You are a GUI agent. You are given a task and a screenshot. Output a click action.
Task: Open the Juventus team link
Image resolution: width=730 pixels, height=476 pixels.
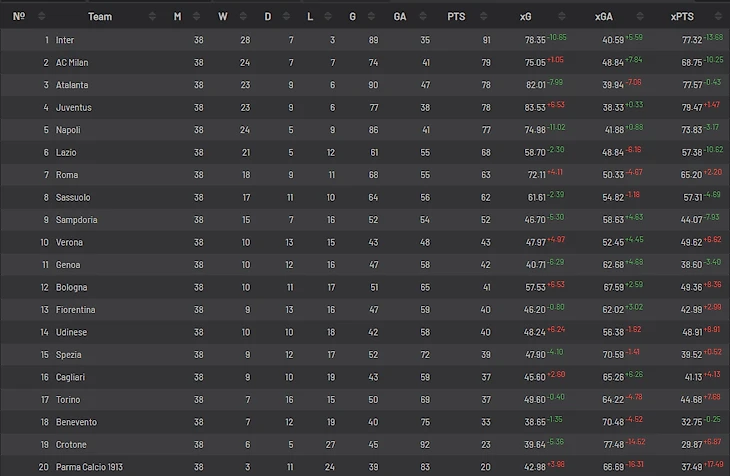coord(73,107)
